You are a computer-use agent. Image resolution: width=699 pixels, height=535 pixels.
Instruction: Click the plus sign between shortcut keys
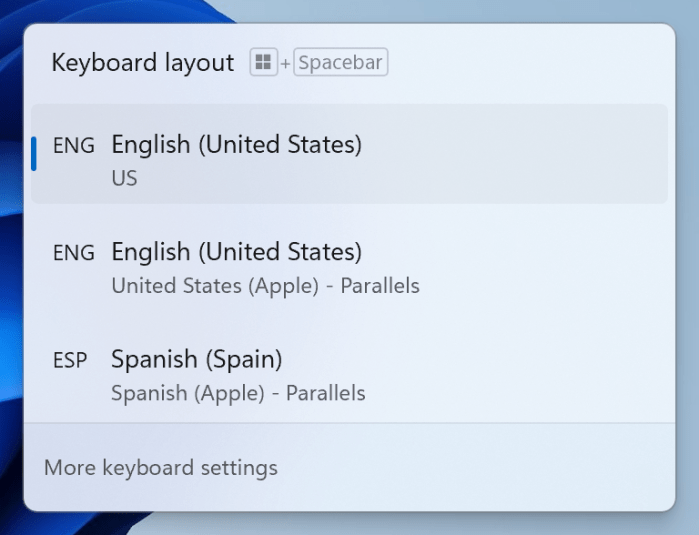pos(285,64)
